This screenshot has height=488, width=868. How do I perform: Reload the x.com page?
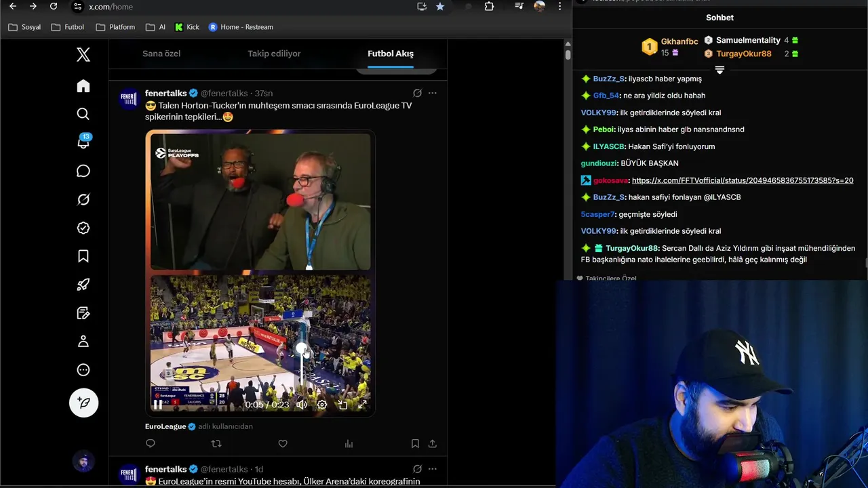pyautogui.click(x=54, y=6)
